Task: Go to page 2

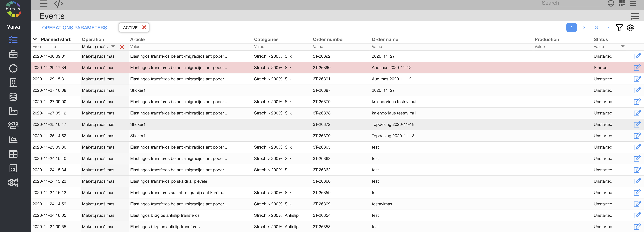Action: click(x=584, y=27)
